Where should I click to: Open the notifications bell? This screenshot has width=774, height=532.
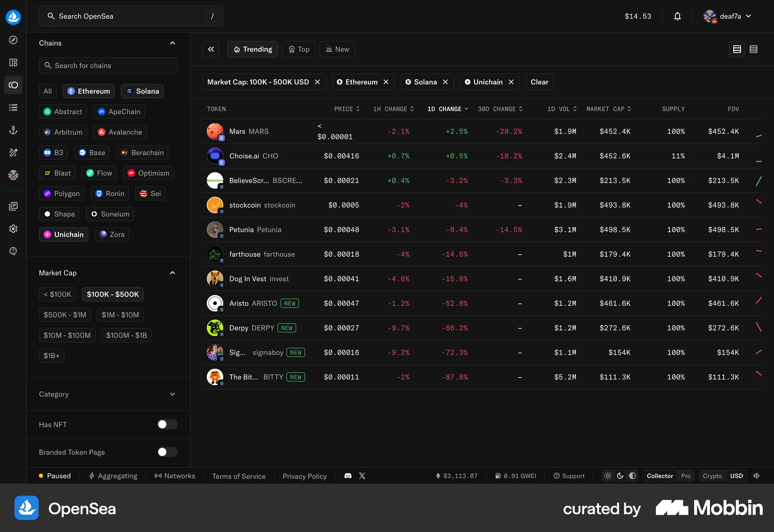(x=678, y=16)
